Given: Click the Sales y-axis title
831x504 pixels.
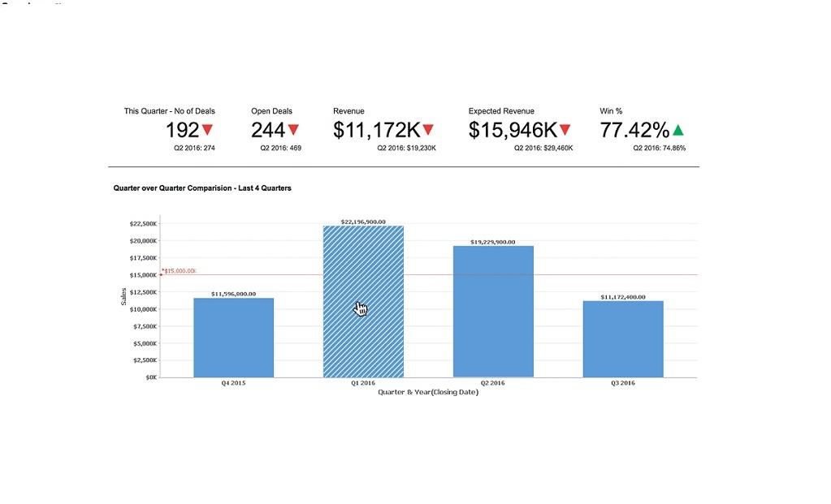Looking at the screenshot, I should pos(124,297).
